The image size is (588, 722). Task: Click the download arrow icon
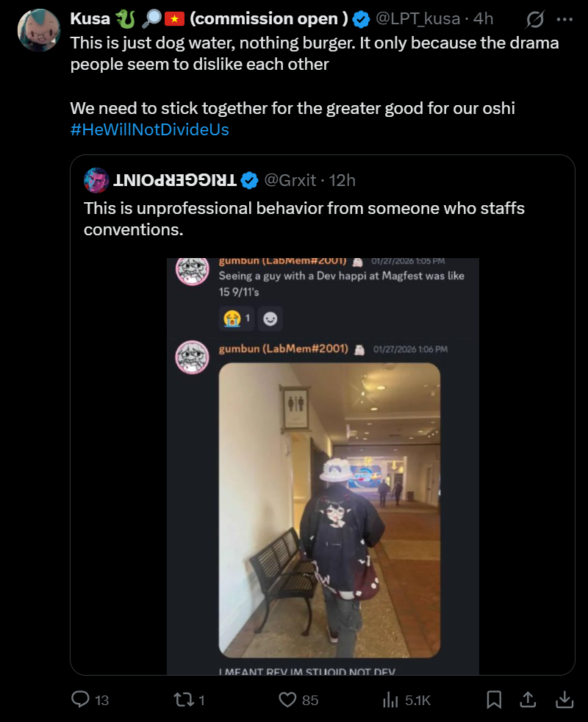pos(564,700)
